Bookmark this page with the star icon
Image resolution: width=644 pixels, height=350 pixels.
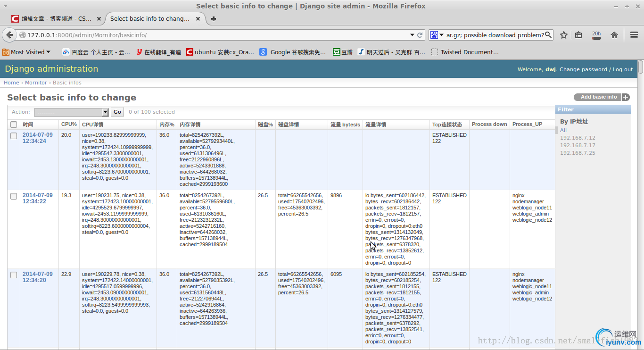tap(564, 35)
